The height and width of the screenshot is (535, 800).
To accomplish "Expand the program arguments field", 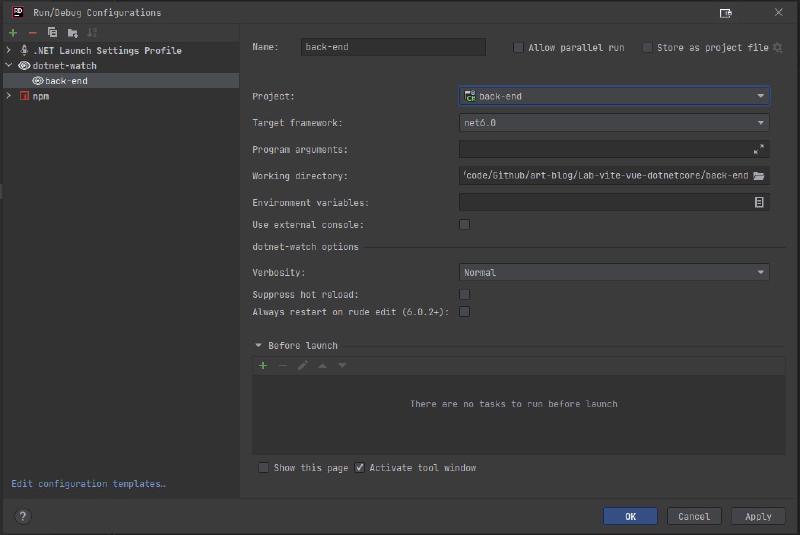I will pyautogui.click(x=758, y=149).
